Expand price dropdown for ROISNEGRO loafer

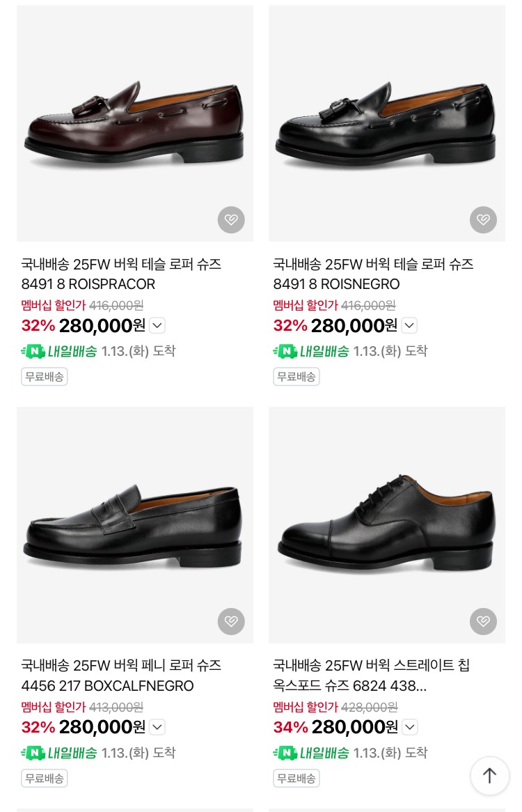tap(409, 325)
